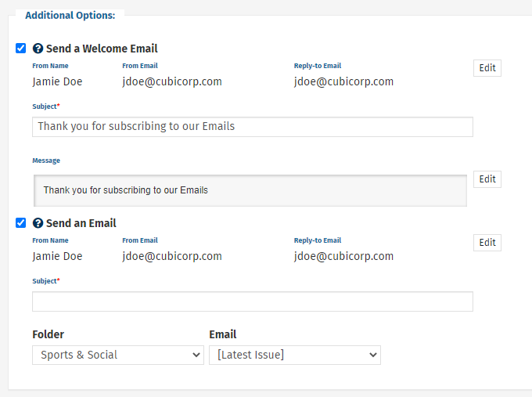
Task: Click the Send an Email heading label
Action: (x=81, y=223)
